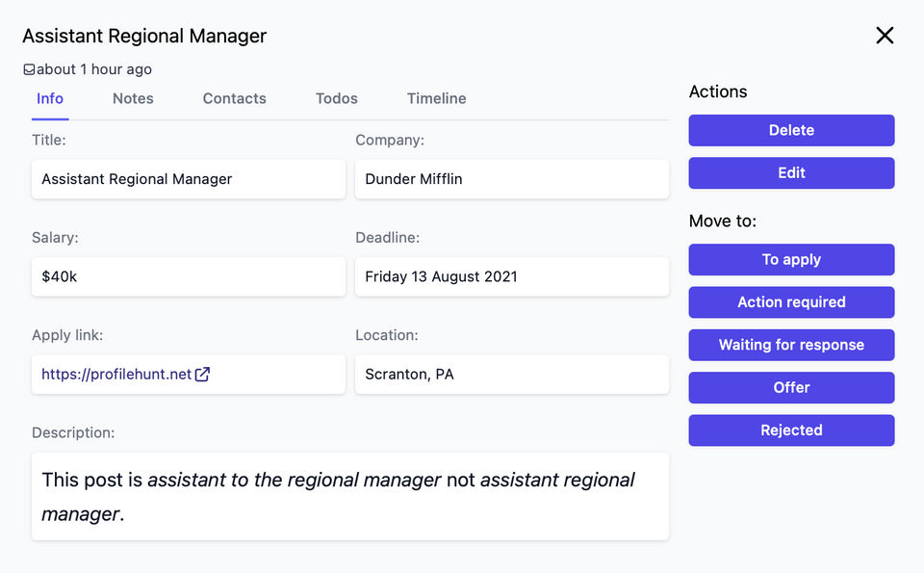This screenshot has height=573, width=924.
Task: Select the Company field 'Dunder Mifflin'
Action: click(512, 178)
